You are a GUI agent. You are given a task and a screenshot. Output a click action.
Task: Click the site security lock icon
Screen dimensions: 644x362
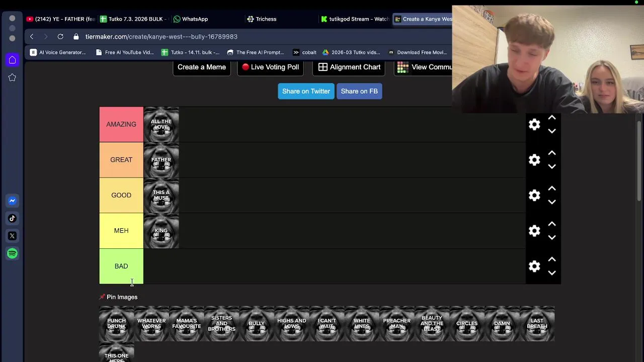pyautogui.click(x=76, y=37)
